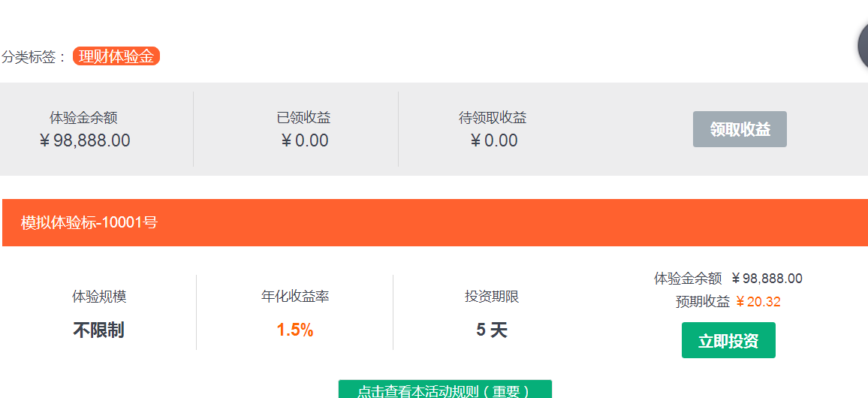
Task: Click the 体验规模 label
Action: (99, 297)
